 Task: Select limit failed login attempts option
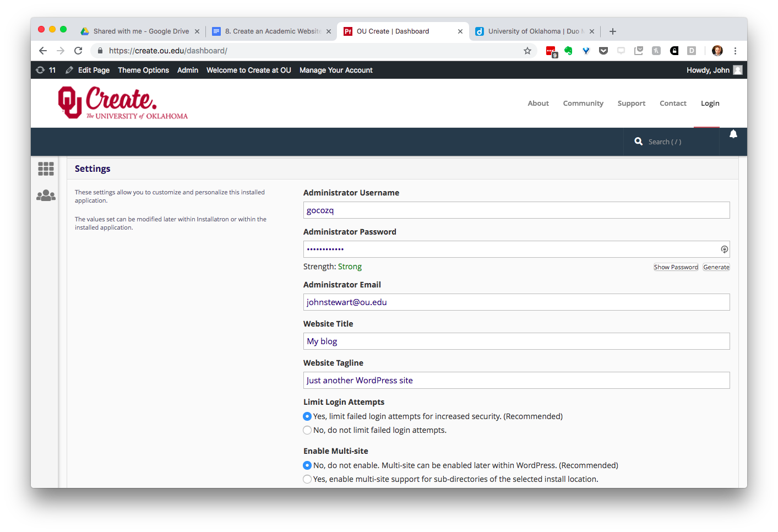pos(307,416)
